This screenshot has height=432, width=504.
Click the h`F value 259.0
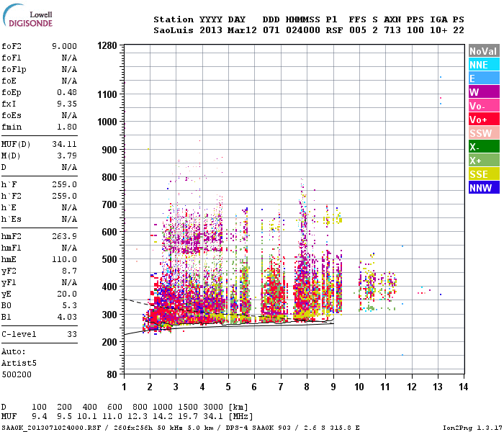[x=64, y=184]
